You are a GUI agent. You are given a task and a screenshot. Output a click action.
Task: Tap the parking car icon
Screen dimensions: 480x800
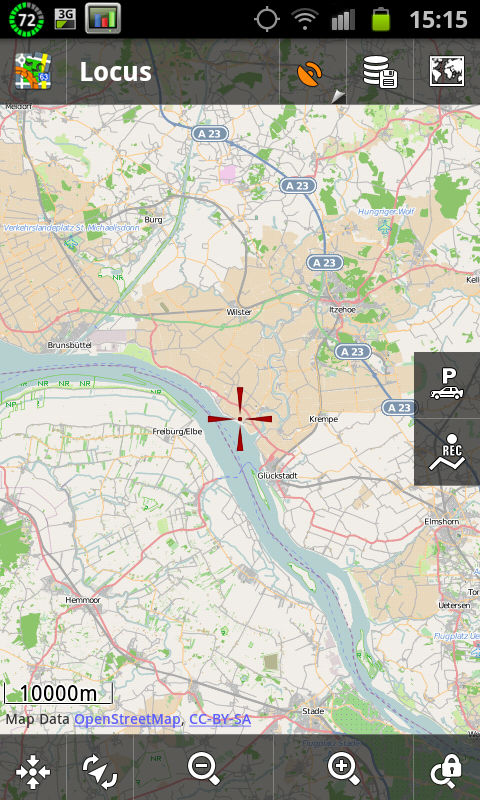[447, 385]
